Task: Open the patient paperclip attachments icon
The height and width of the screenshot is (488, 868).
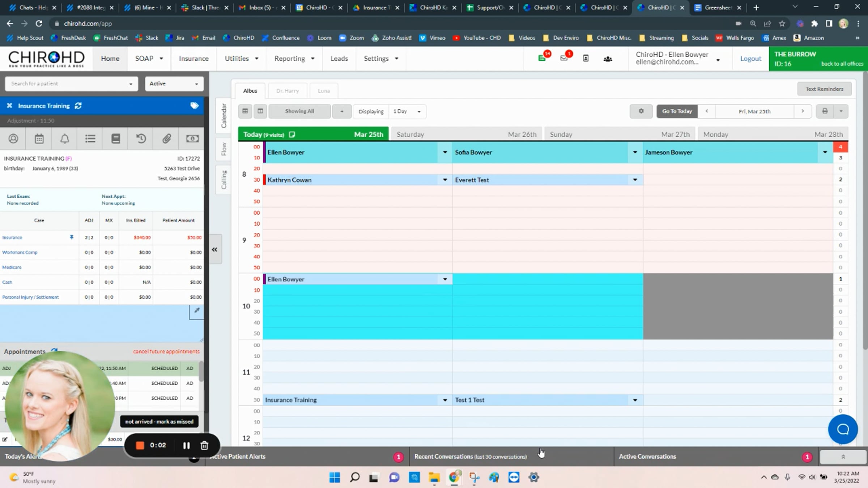Action: (166, 138)
